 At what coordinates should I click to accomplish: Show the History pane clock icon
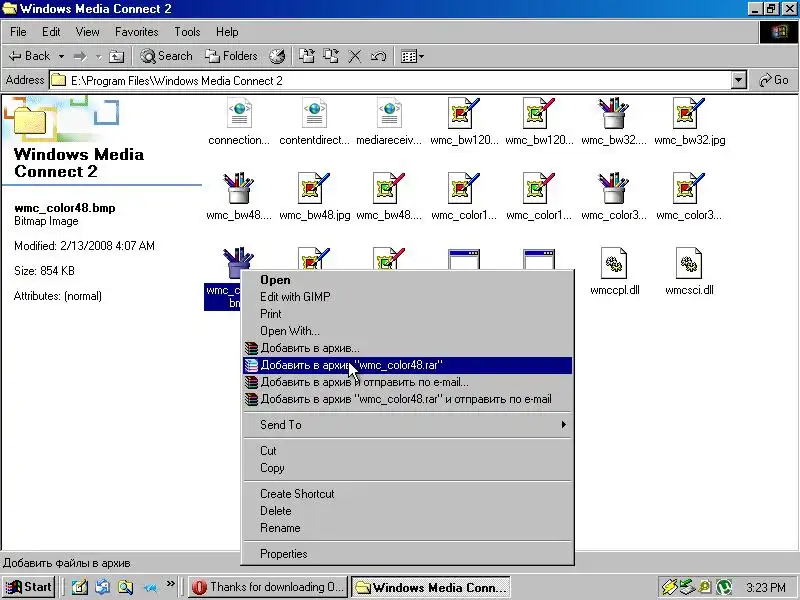[x=277, y=56]
